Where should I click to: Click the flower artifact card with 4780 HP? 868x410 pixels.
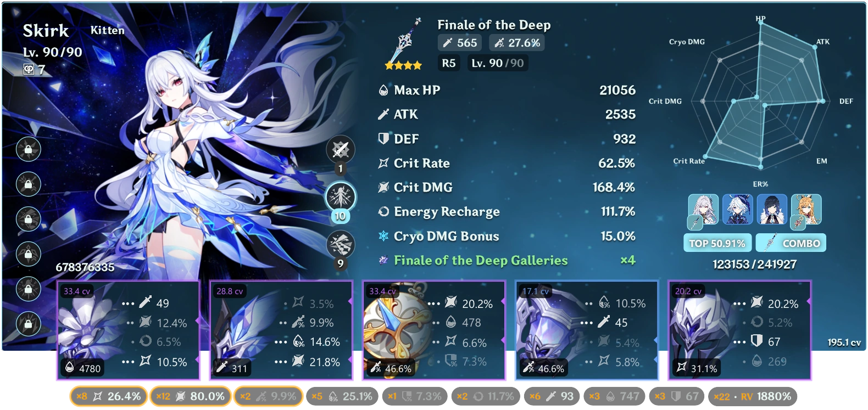tap(128, 330)
